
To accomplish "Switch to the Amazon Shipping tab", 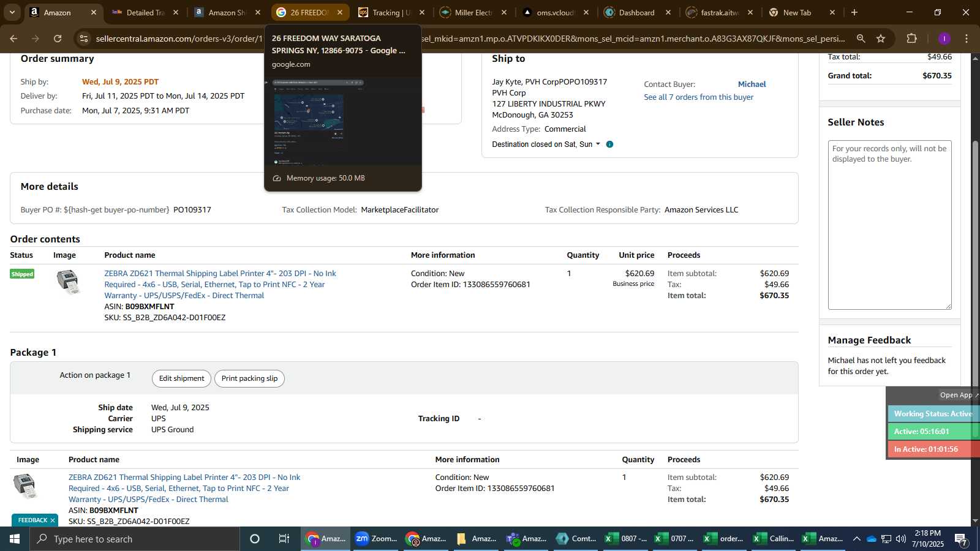I will [x=227, y=12].
